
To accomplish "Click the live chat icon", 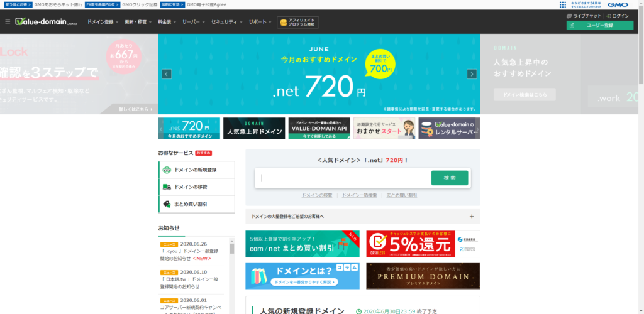I will click(569, 16).
